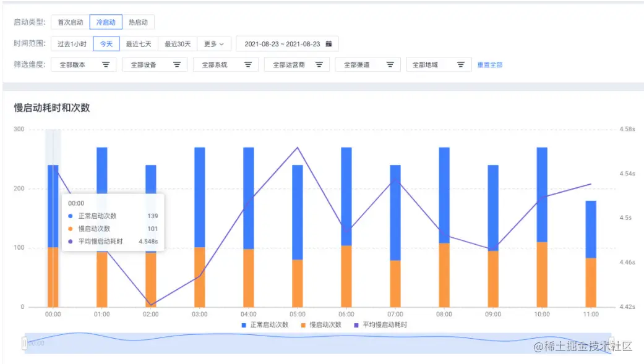The height and width of the screenshot is (364, 644).
Task: Click filter icon in 全部渠道 box
Action: point(390,64)
